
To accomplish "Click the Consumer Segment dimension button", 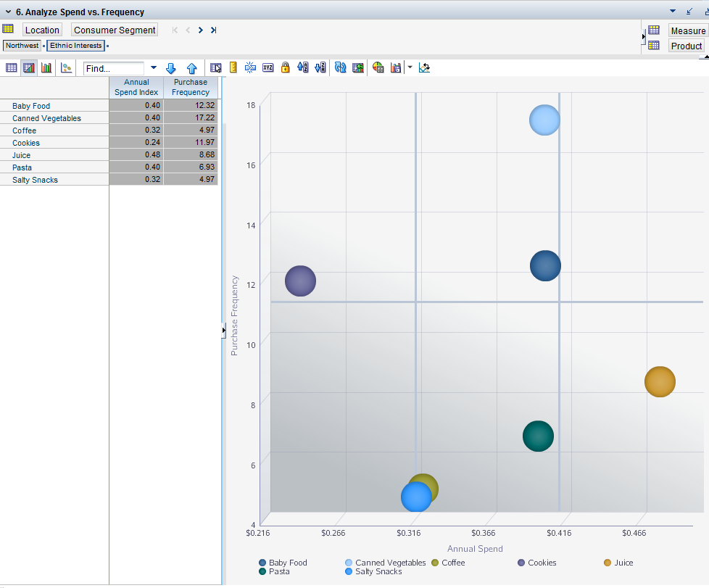I will click(x=115, y=30).
